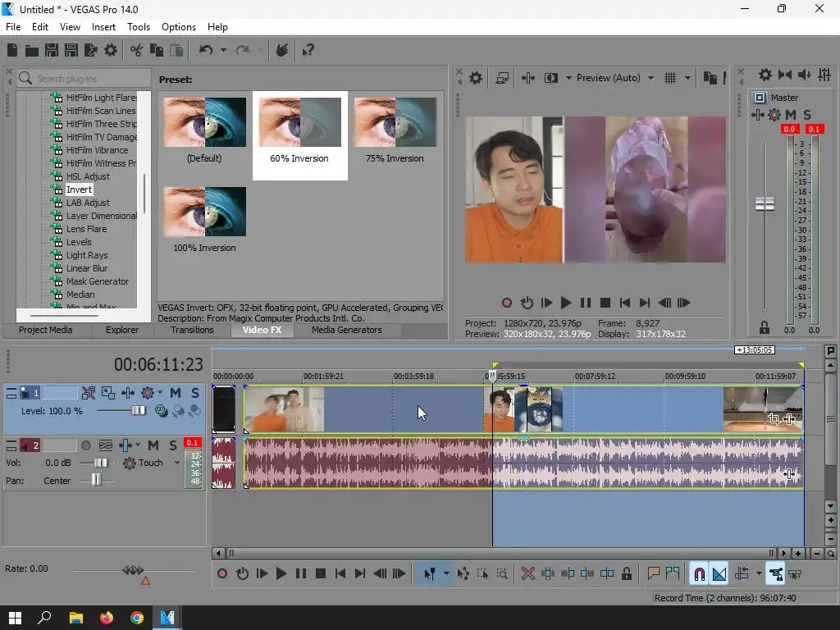Save the project with the floppy icon
840x630 pixels.
tap(52, 50)
